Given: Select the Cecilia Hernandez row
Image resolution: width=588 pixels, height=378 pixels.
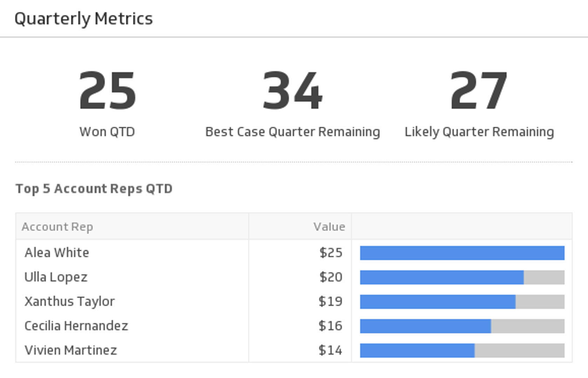Looking at the screenshot, I should (76, 326).
